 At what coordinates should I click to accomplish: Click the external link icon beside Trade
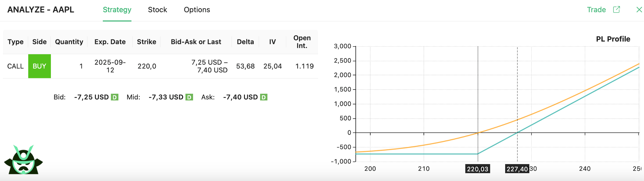click(x=616, y=10)
